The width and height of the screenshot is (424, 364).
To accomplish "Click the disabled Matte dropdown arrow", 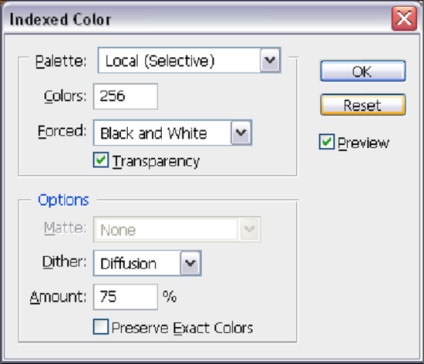I will (249, 229).
